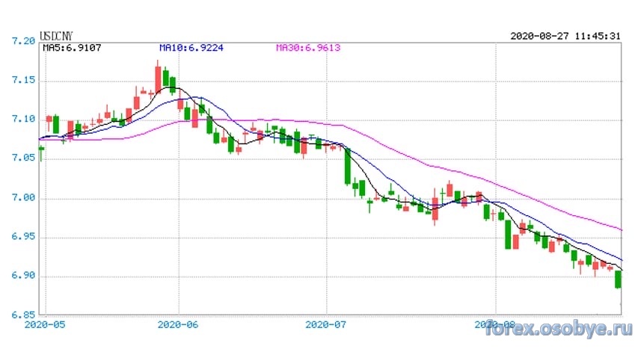
Task: Click the 6.85 price axis label
Action: tap(23, 315)
